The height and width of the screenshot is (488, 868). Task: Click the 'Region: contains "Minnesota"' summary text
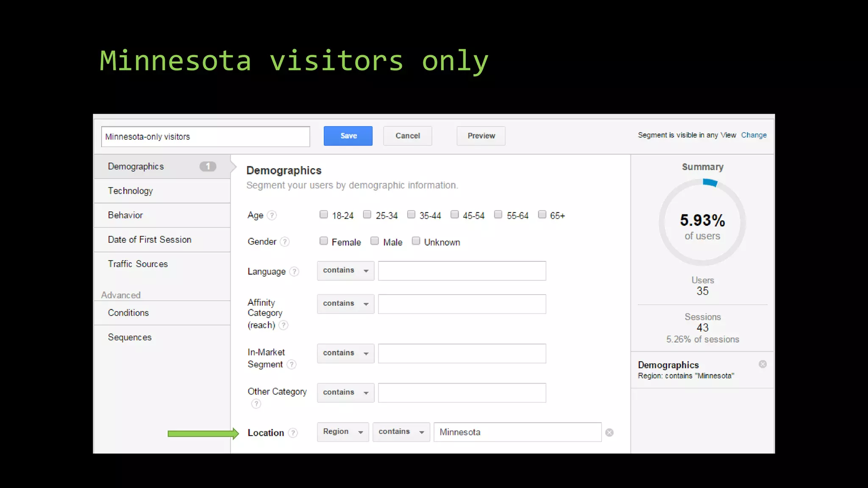[686, 376]
